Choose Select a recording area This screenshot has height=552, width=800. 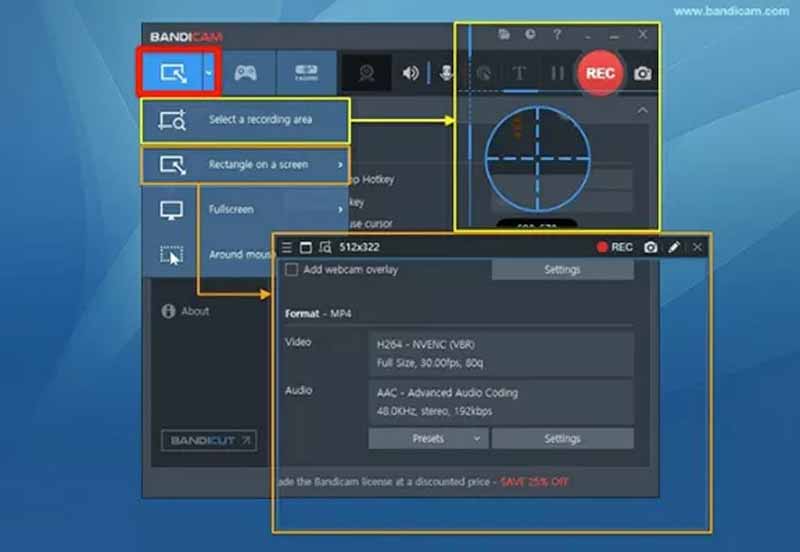245,120
